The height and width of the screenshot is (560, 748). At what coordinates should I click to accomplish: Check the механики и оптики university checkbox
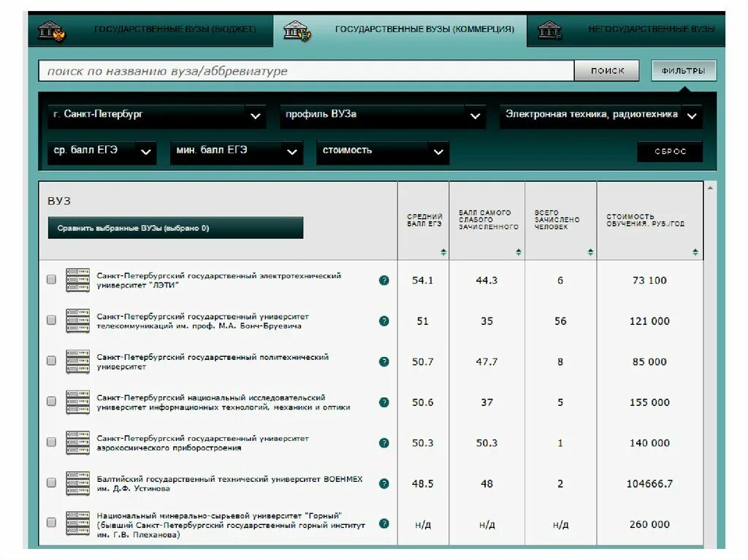click(x=52, y=401)
